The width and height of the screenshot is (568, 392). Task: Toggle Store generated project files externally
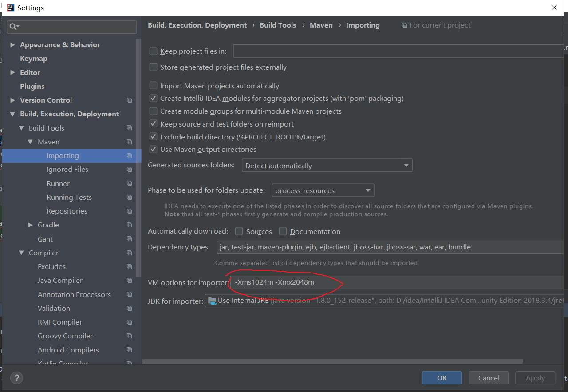153,67
